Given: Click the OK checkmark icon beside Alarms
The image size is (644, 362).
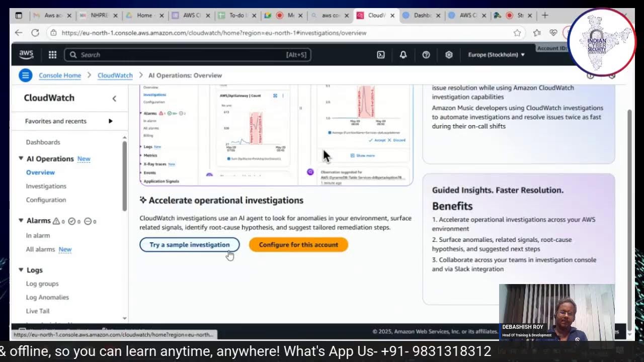Looking at the screenshot, I should tap(72, 221).
